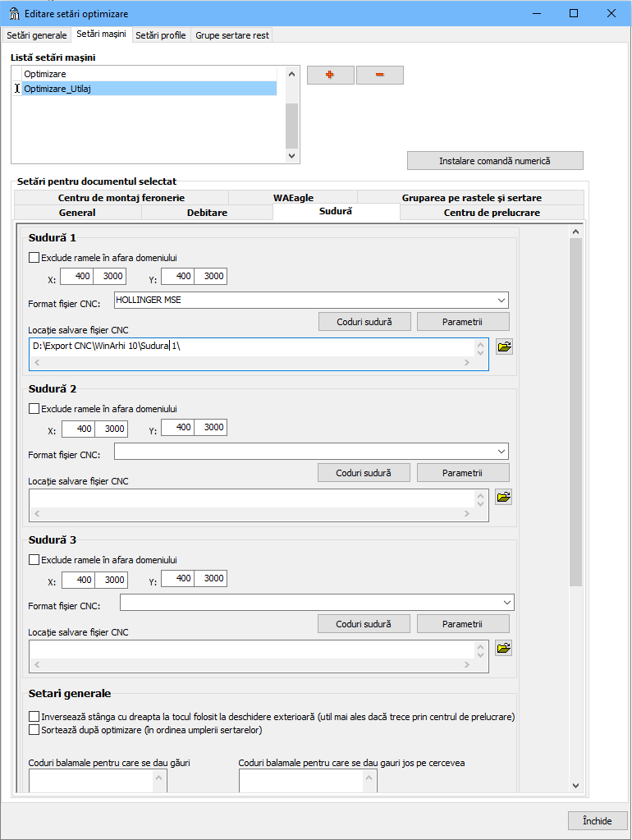Open Format fișier CNC dropdown in Sudură 3
The width and height of the screenshot is (632, 840).
click(506, 603)
